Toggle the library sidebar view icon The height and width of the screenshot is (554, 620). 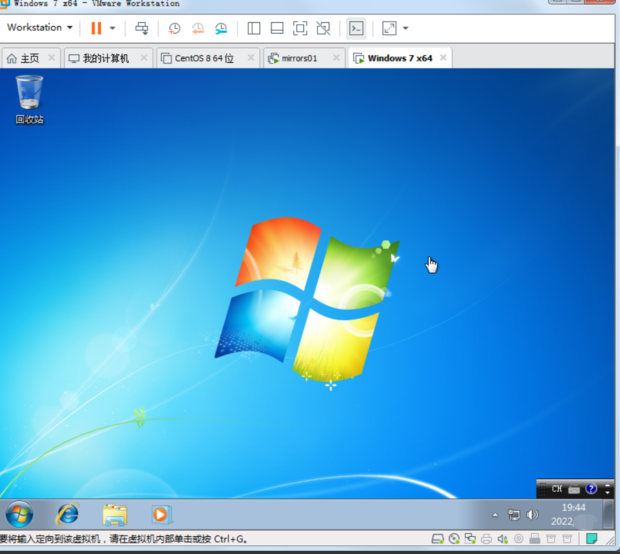(x=254, y=28)
